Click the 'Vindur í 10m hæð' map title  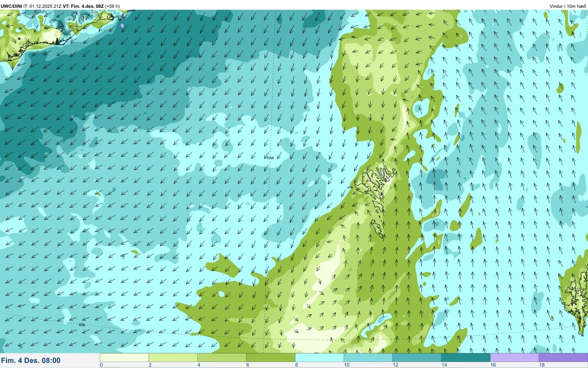click(568, 6)
